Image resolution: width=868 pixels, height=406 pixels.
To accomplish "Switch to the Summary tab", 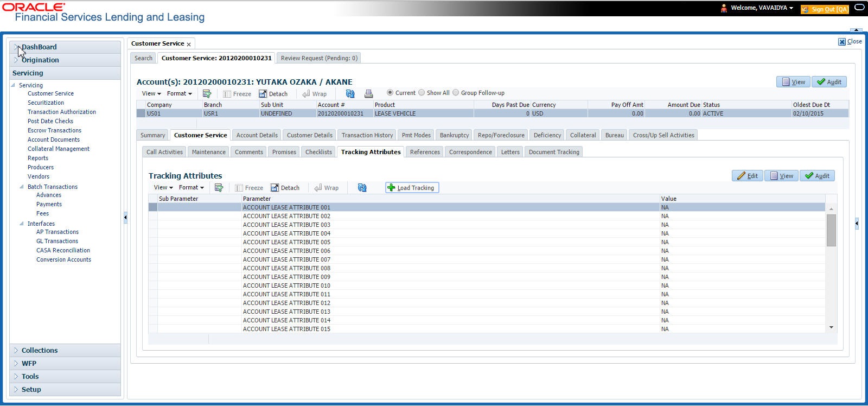I will (x=152, y=135).
